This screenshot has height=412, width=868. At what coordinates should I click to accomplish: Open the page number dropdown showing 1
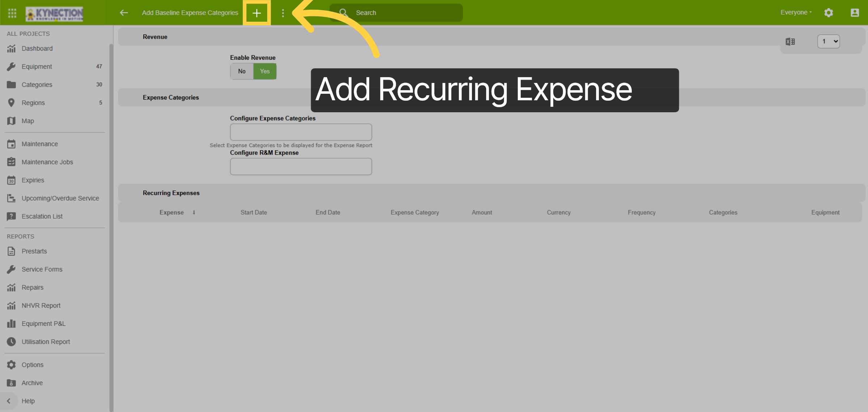point(829,42)
